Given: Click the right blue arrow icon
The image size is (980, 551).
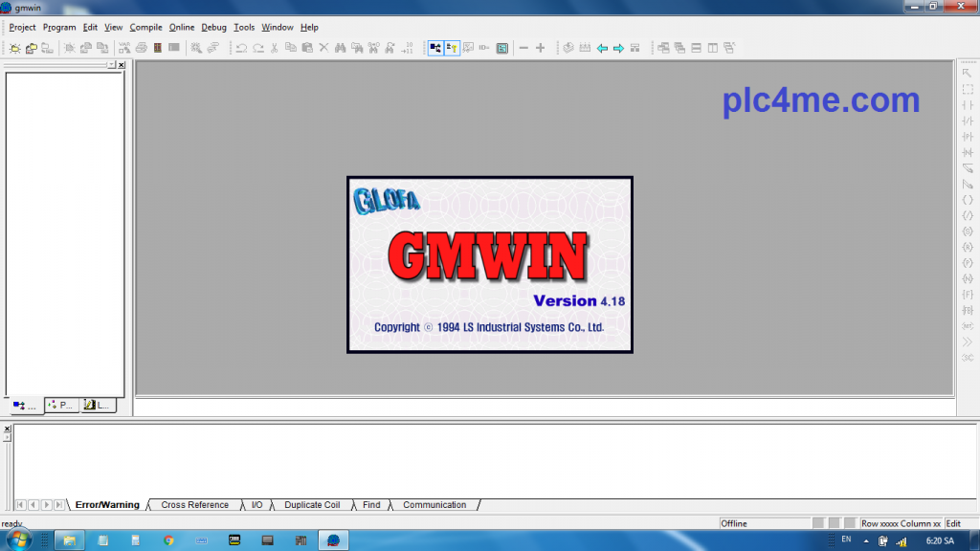Looking at the screenshot, I should tap(618, 48).
